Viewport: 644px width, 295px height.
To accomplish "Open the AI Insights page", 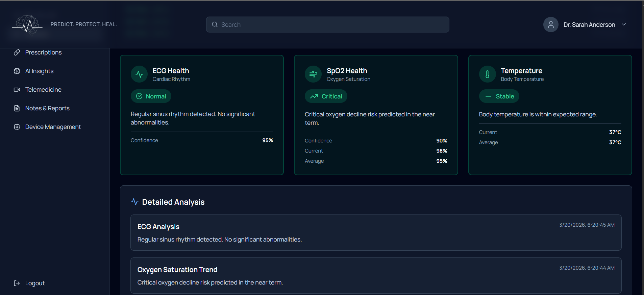I will coord(39,71).
